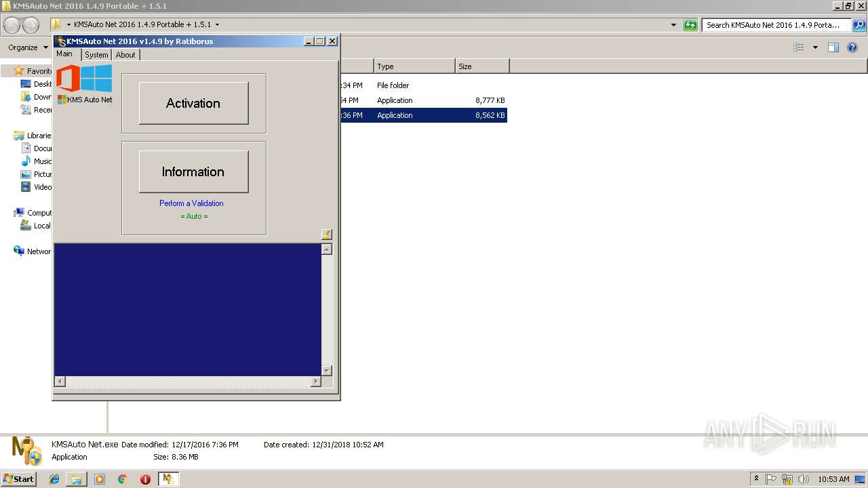Launch Internet Explorer from the taskbar

54,479
